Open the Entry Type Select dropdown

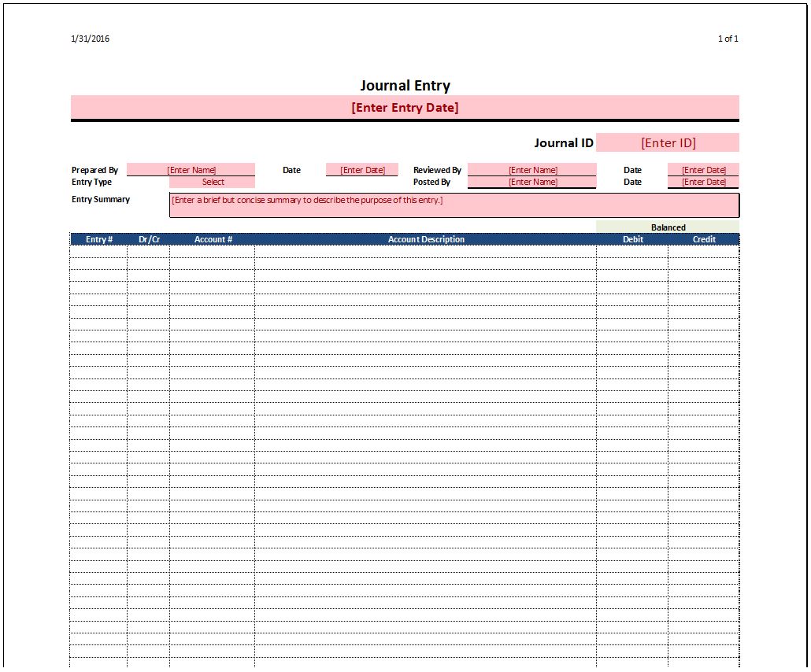213,182
